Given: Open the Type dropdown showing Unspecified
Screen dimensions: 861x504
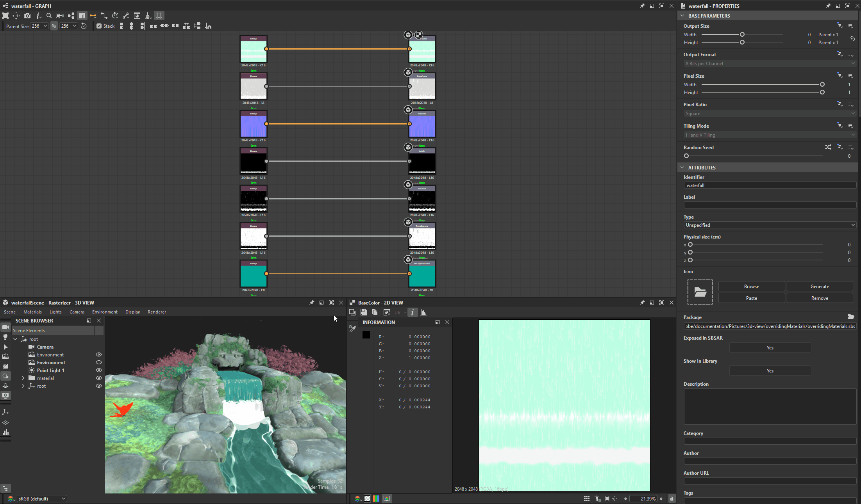Looking at the screenshot, I should tap(770, 225).
